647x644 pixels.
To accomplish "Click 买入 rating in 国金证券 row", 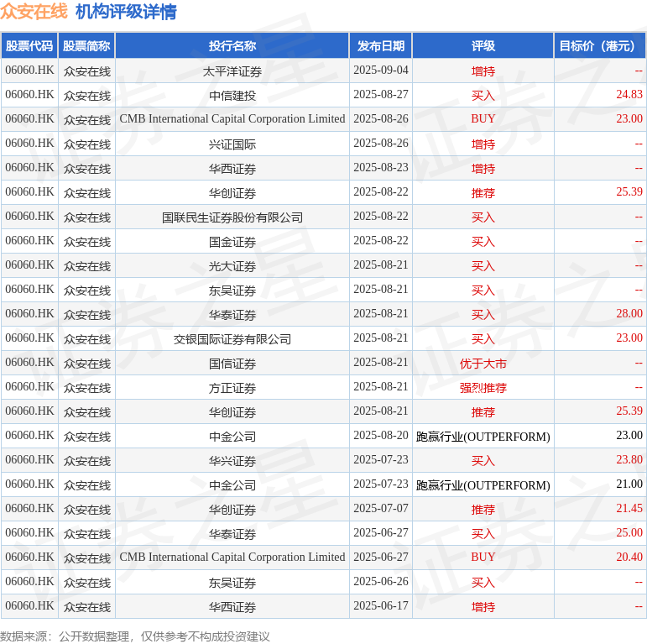I will 483,242.
